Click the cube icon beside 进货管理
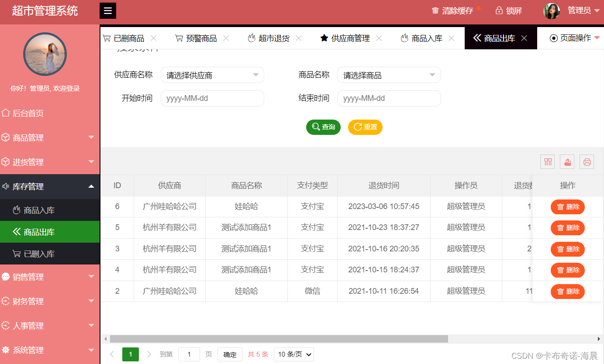 click(6, 162)
